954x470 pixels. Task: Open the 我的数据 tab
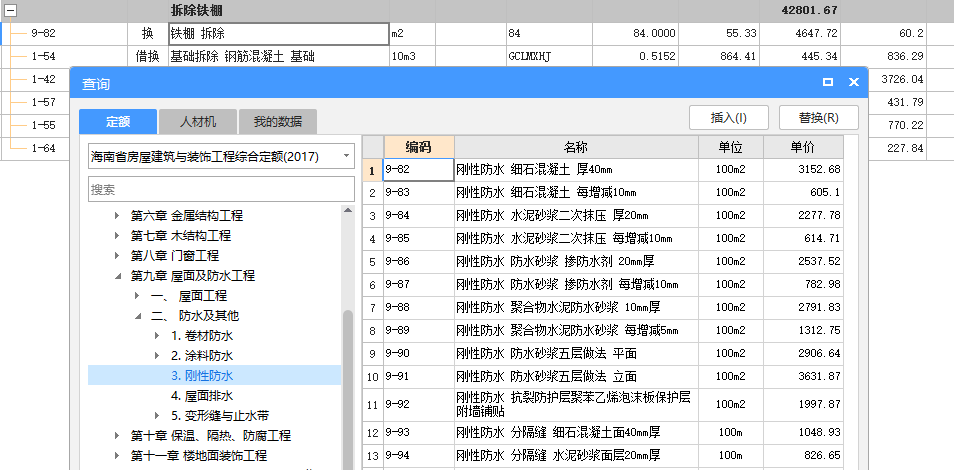(278, 122)
